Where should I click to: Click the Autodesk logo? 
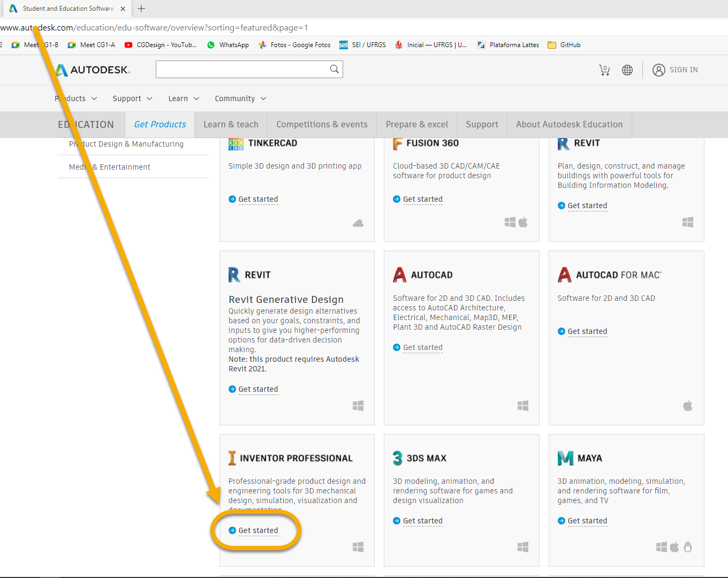(93, 70)
